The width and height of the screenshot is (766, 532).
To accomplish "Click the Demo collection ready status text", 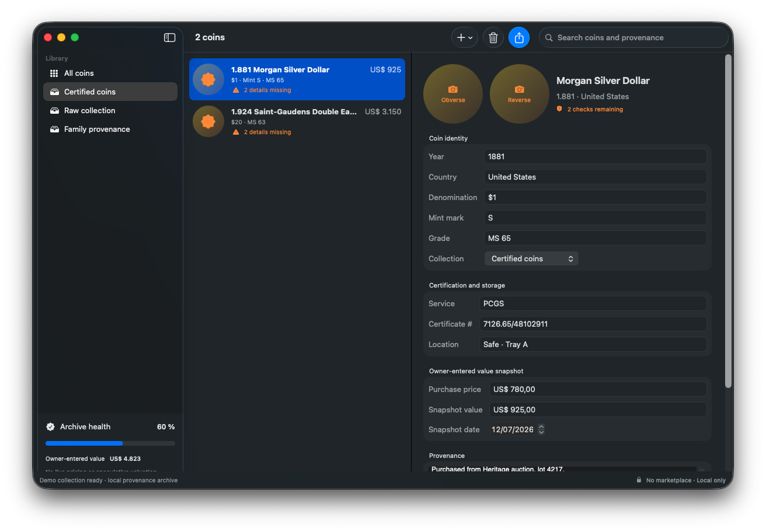I will (x=109, y=480).
